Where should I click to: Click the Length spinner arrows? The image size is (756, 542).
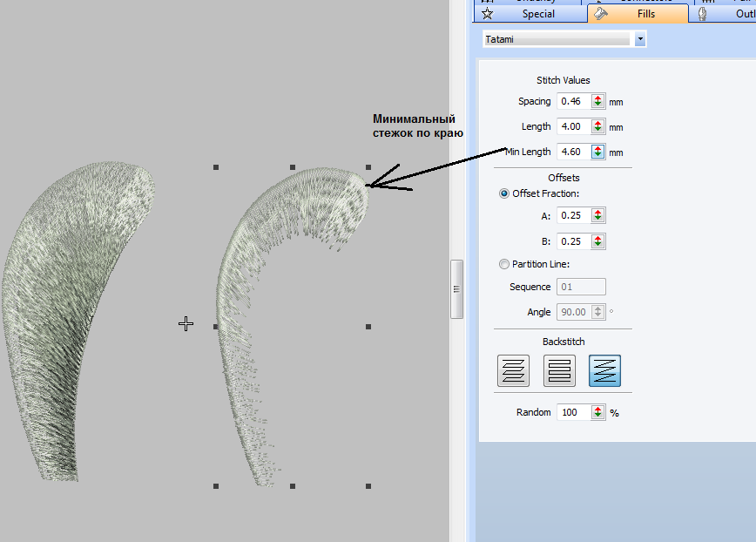(x=597, y=126)
